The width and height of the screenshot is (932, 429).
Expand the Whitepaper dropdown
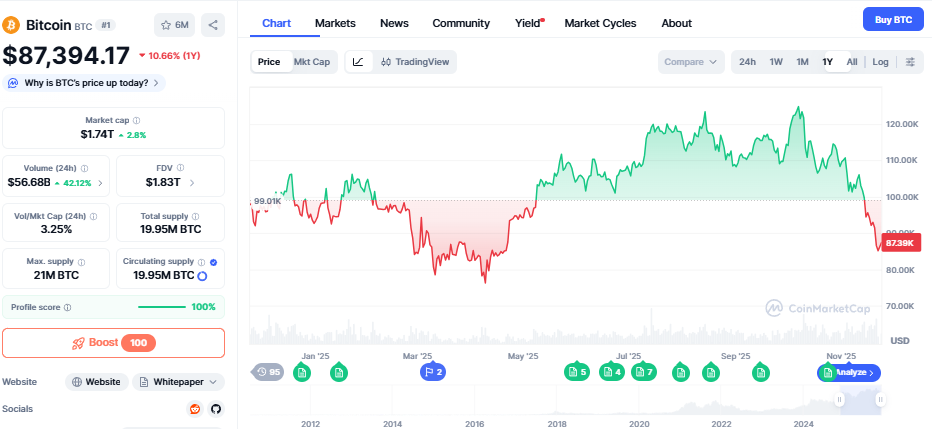179,382
